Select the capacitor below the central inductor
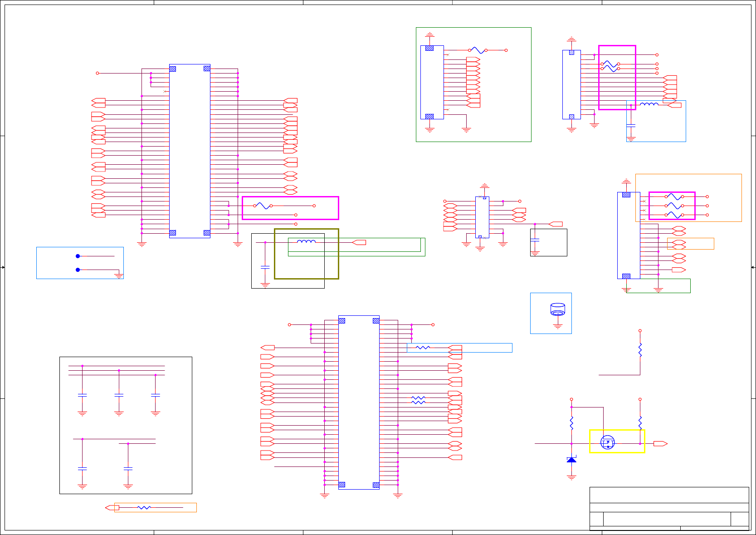This screenshot has width=756, height=535. [265, 267]
